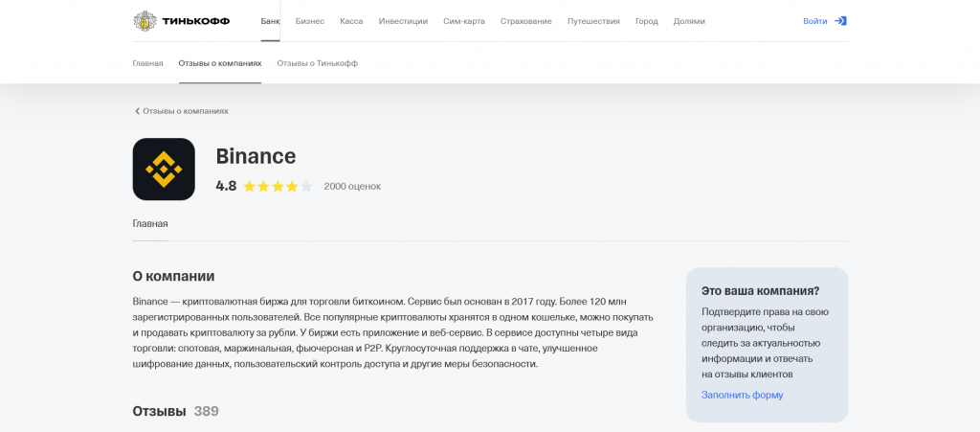Click the star rating next to 4.8
This screenshot has width=980, height=432.
click(278, 186)
